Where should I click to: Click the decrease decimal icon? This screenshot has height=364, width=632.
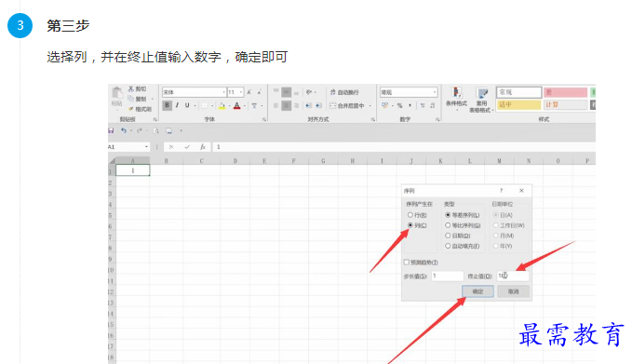click(x=432, y=105)
